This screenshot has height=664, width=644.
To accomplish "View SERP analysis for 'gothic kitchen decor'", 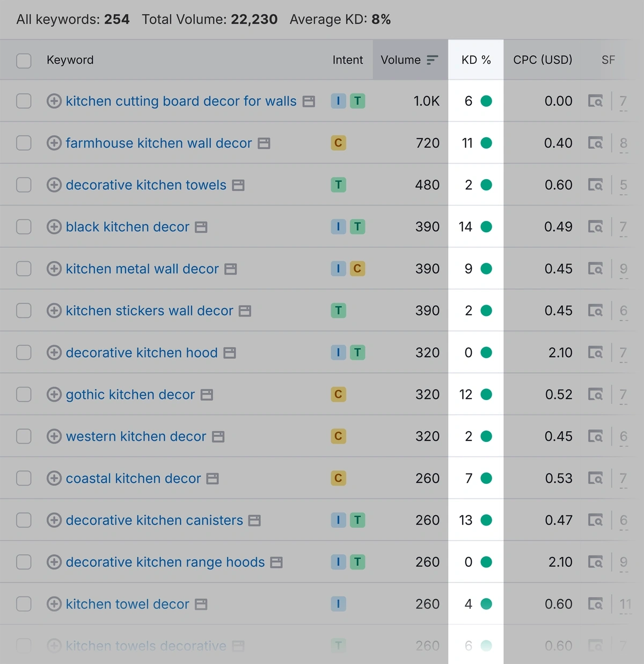I will pos(595,394).
